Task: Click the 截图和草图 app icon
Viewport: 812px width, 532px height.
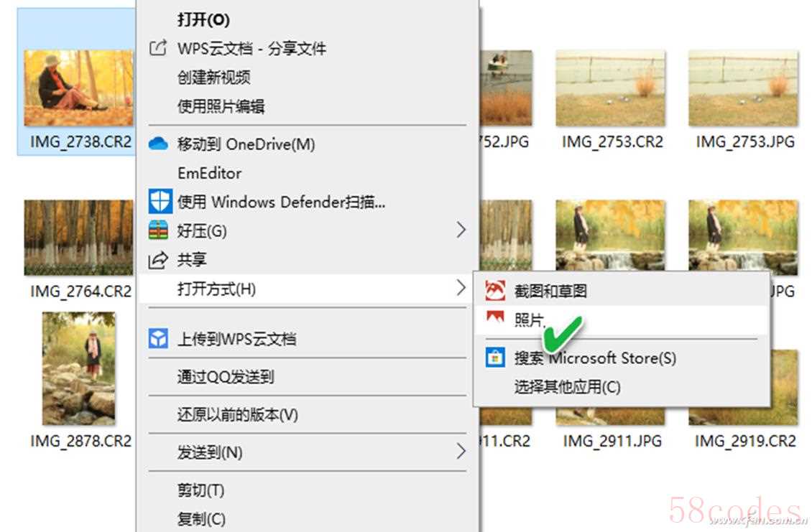Action: [495, 291]
